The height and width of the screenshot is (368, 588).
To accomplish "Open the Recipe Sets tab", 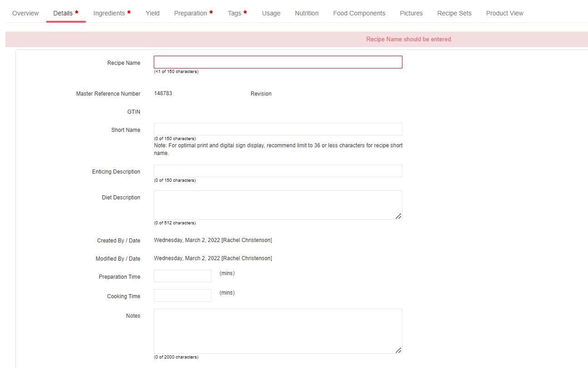I will [454, 13].
